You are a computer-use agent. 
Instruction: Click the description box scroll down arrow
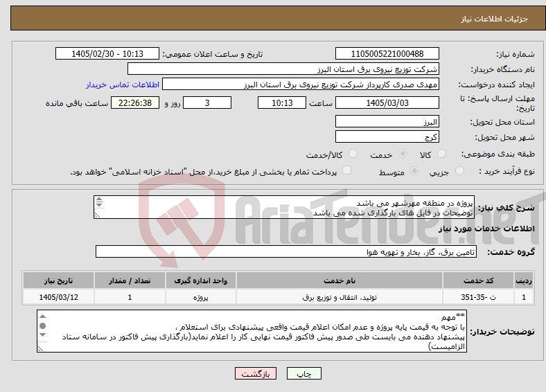[x=99, y=204]
